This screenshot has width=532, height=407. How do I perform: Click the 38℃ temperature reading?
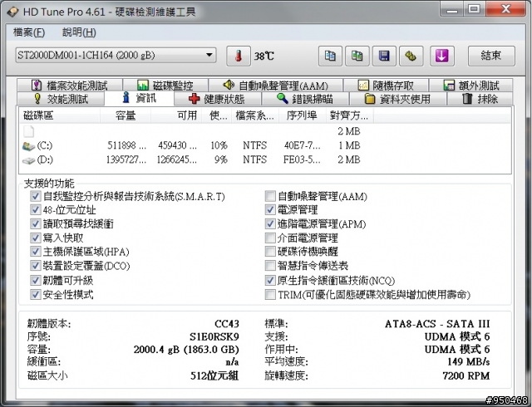(264, 56)
